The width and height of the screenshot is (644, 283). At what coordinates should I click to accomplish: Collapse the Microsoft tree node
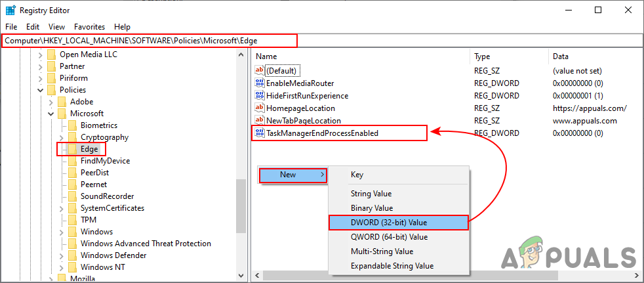51,114
